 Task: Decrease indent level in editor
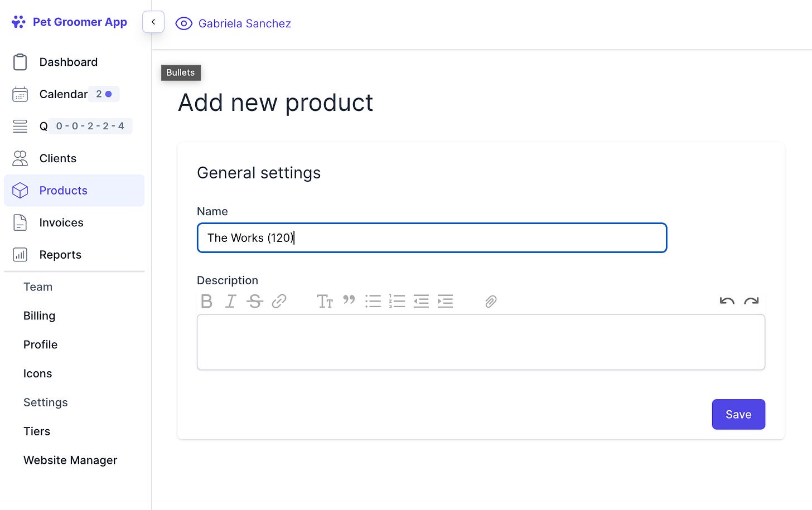(421, 302)
